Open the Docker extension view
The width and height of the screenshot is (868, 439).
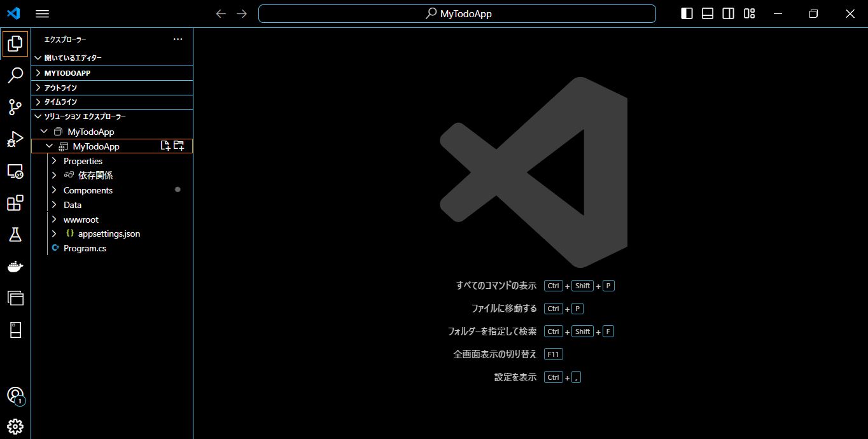pos(15,267)
